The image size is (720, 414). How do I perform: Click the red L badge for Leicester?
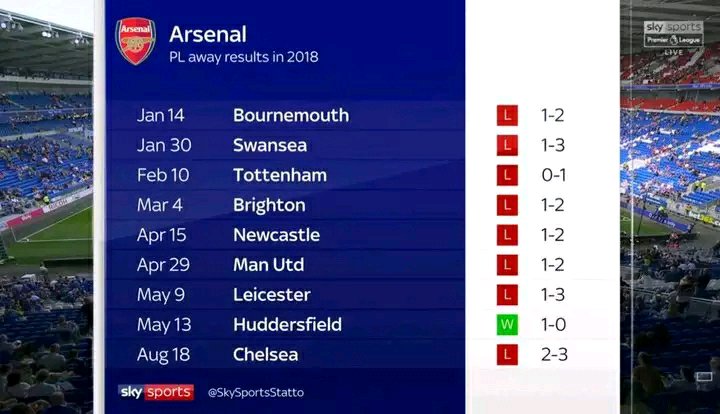(507, 295)
